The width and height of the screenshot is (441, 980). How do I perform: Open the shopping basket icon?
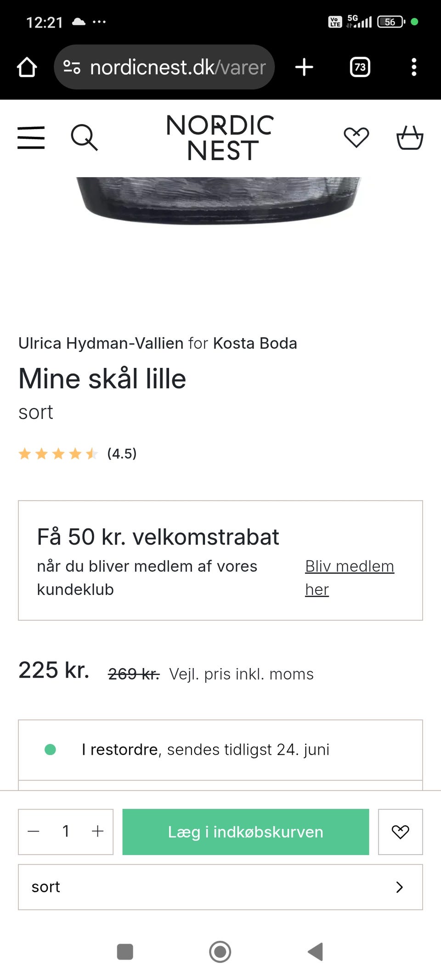pos(409,137)
